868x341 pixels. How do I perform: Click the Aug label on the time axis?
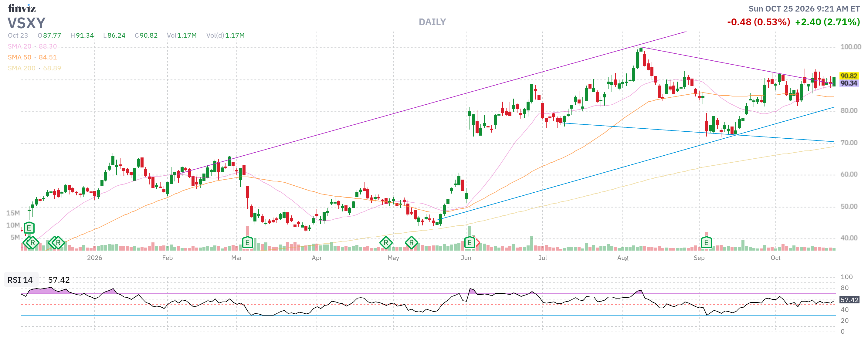622,258
